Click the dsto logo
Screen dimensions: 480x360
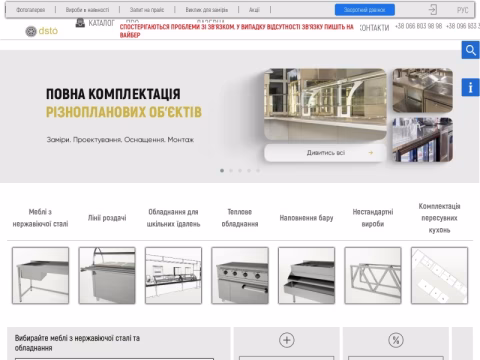point(42,31)
